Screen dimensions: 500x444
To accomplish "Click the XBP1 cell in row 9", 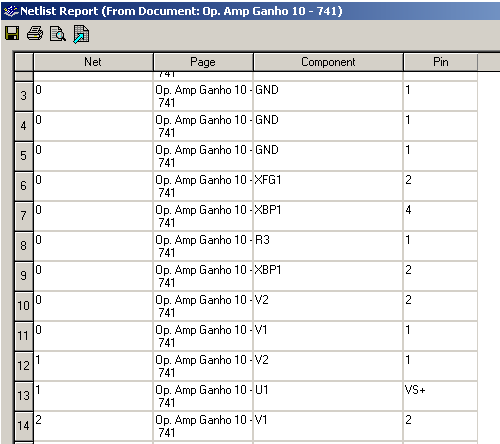I will click(x=328, y=276).
